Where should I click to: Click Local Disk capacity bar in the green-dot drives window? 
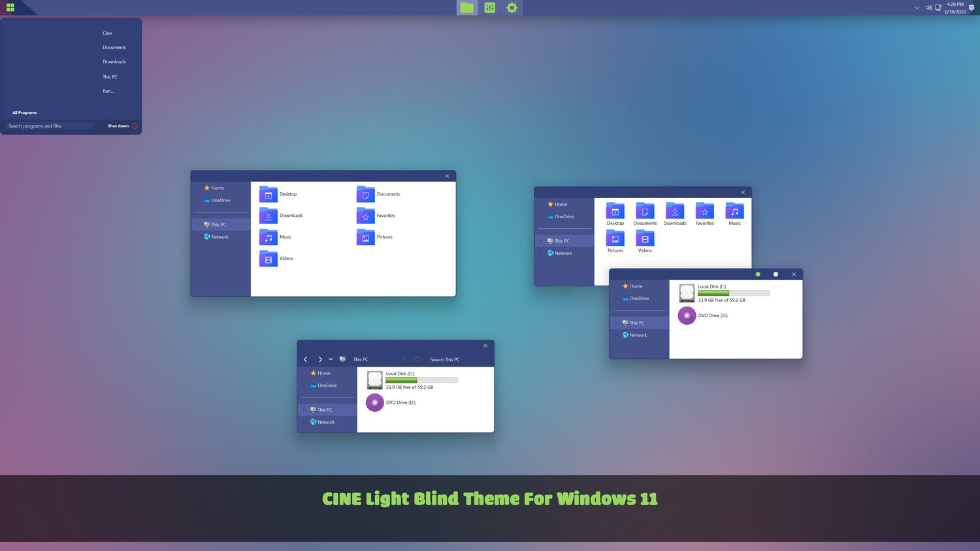(734, 293)
